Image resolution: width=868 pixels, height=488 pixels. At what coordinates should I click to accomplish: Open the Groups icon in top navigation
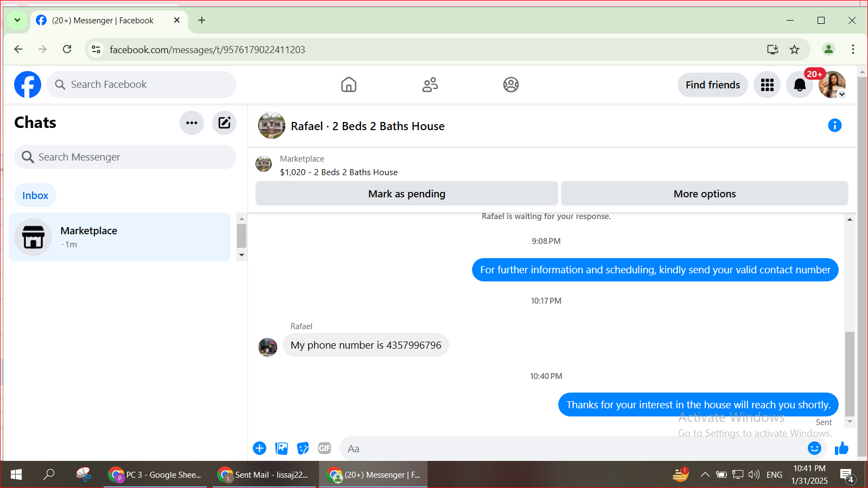[511, 85]
